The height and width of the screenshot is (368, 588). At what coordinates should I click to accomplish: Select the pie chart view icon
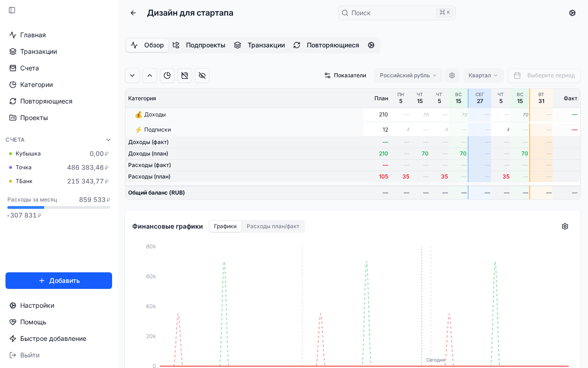pyautogui.click(x=167, y=75)
